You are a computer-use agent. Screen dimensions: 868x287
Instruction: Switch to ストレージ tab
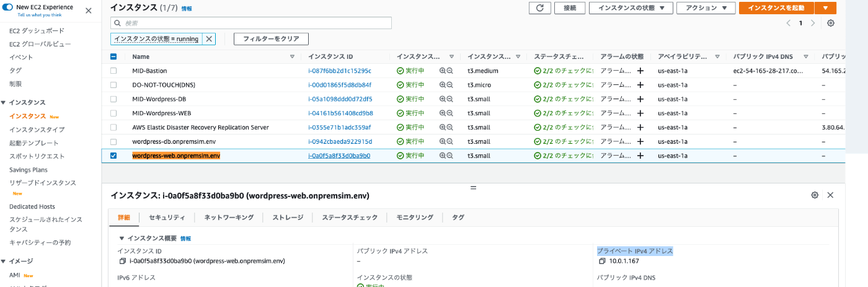point(288,218)
